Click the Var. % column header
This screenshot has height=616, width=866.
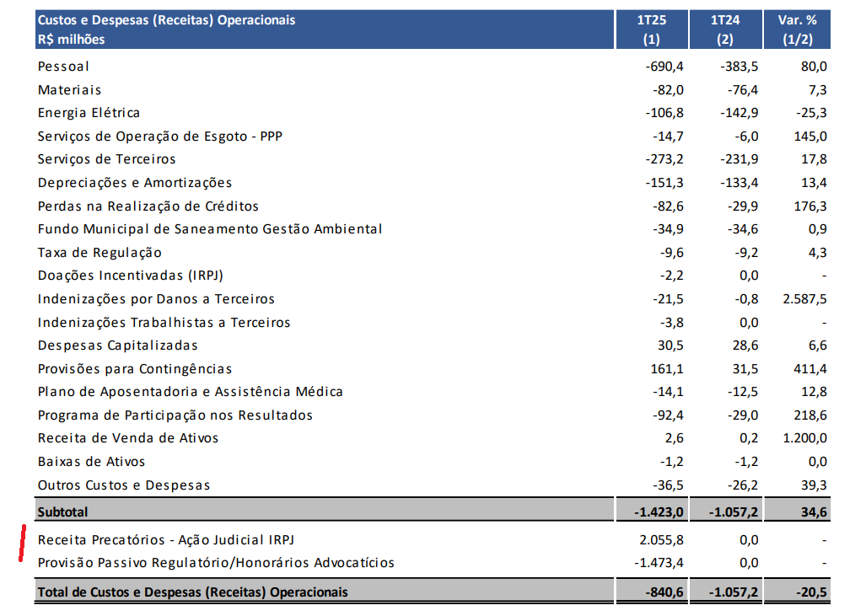797,29
